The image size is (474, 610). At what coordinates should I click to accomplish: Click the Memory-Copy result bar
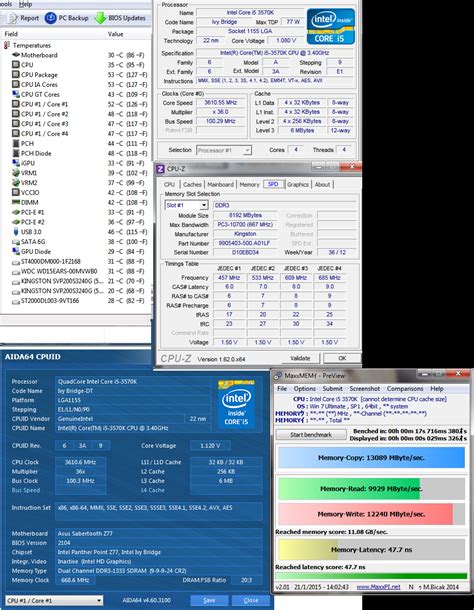click(371, 458)
